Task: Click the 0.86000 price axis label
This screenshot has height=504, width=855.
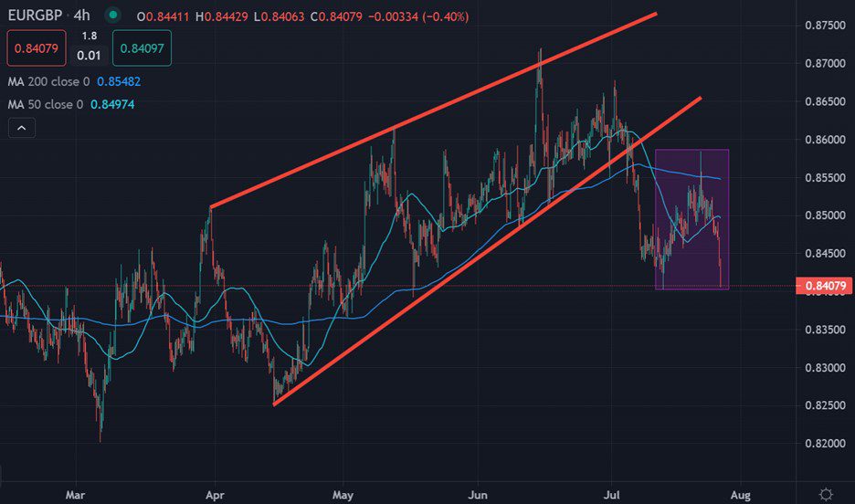Action: [825, 140]
